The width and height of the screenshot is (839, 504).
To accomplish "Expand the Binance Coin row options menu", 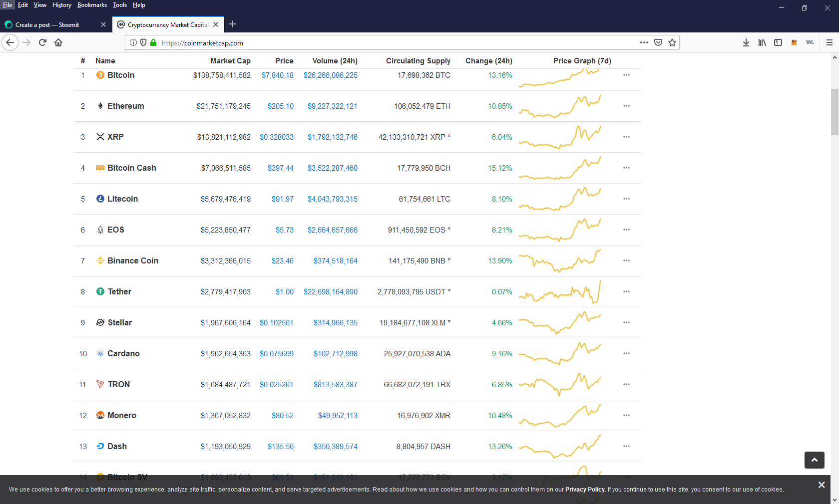I will (x=626, y=260).
